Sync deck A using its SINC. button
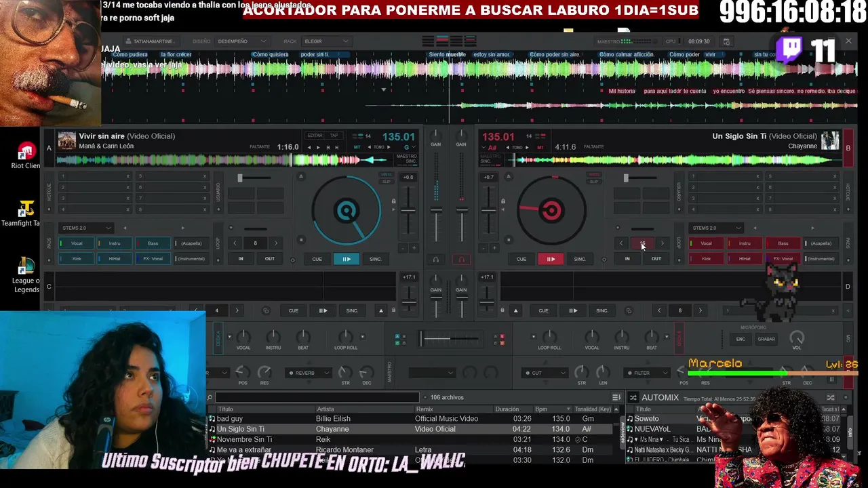 click(x=376, y=259)
